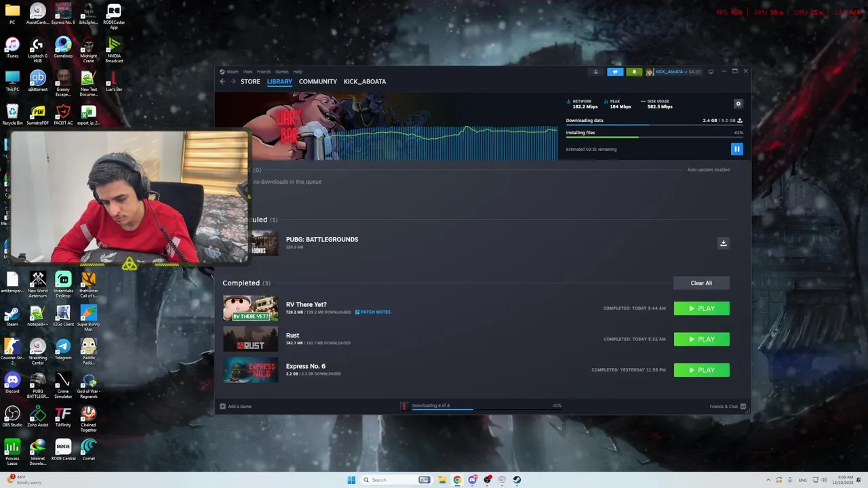Select the SumatraPDF desktop icon

(x=38, y=115)
